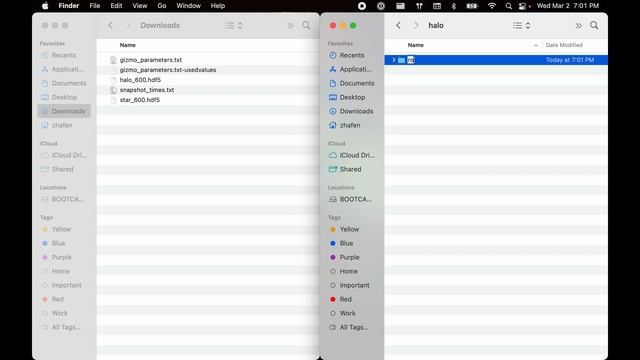
Task: Change view style in the Downloads window
Action: point(233,25)
